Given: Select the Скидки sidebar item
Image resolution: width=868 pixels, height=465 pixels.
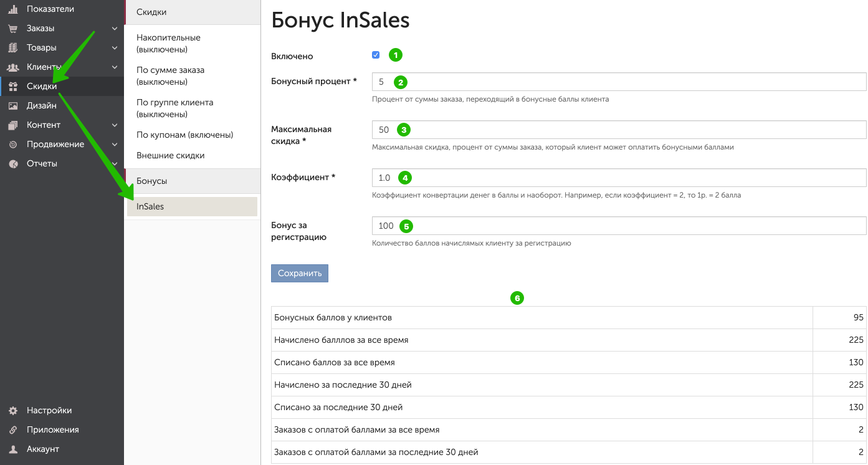Looking at the screenshot, I should click(62, 86).
